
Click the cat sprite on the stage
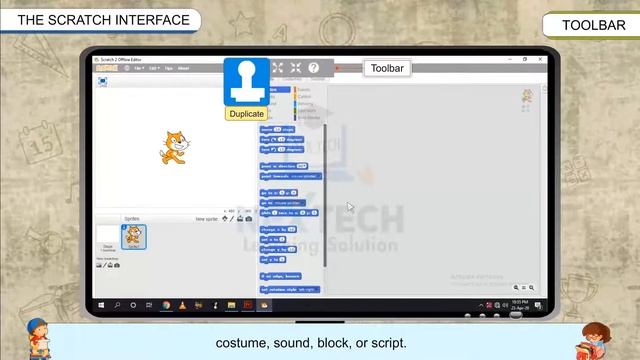[175, 148]
